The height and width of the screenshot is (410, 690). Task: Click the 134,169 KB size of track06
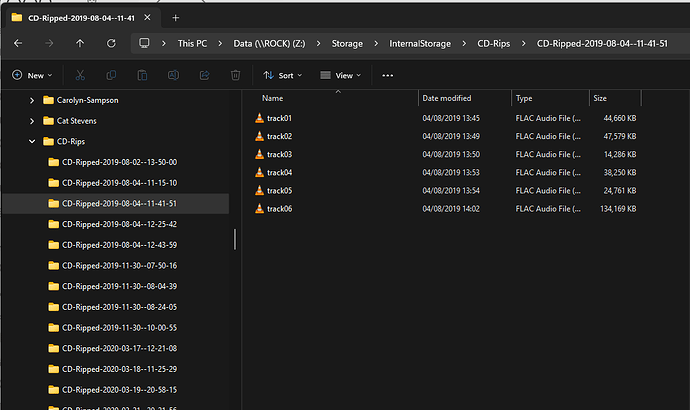618,209
